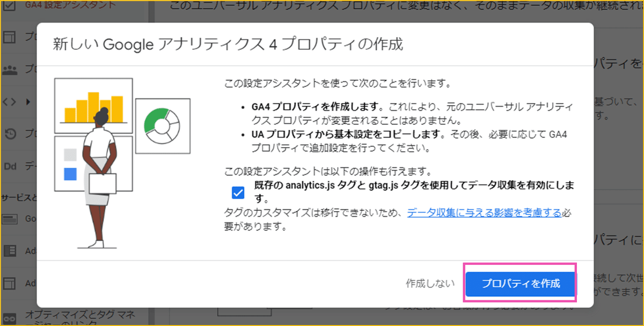Click the dialog title 新しい Google アナリティクス 4 プロパティの作成
This screenshot has height=326, width=644.
(228, 44)
